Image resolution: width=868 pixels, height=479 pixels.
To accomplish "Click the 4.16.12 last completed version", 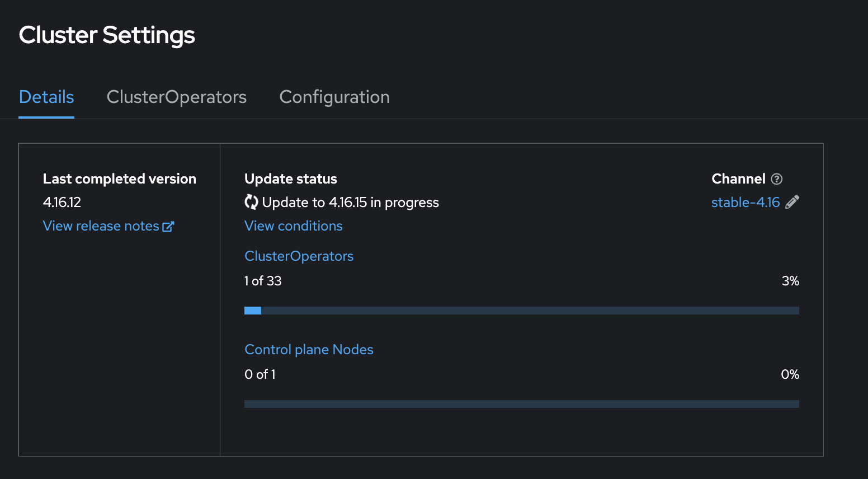I will (62, 203).
